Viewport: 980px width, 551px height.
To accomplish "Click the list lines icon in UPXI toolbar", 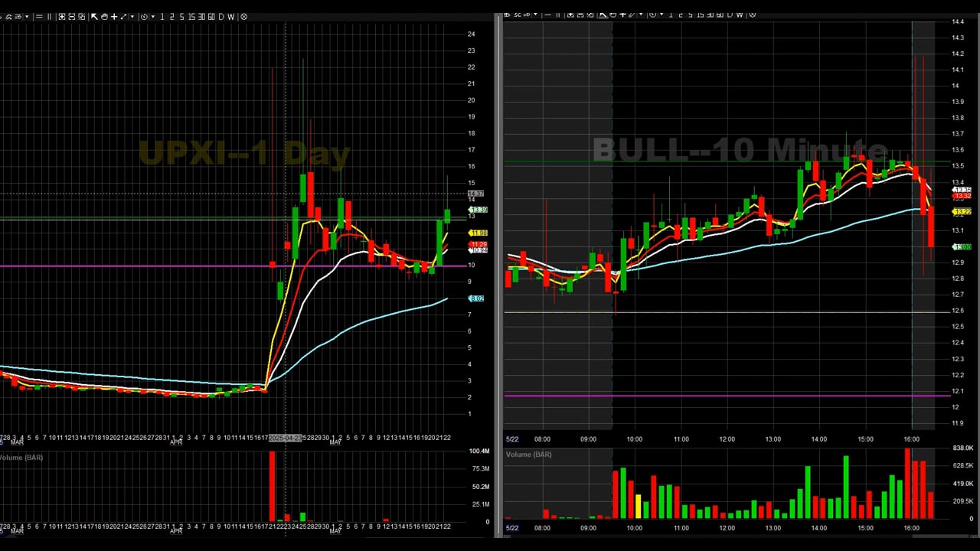I will [18, 17].
